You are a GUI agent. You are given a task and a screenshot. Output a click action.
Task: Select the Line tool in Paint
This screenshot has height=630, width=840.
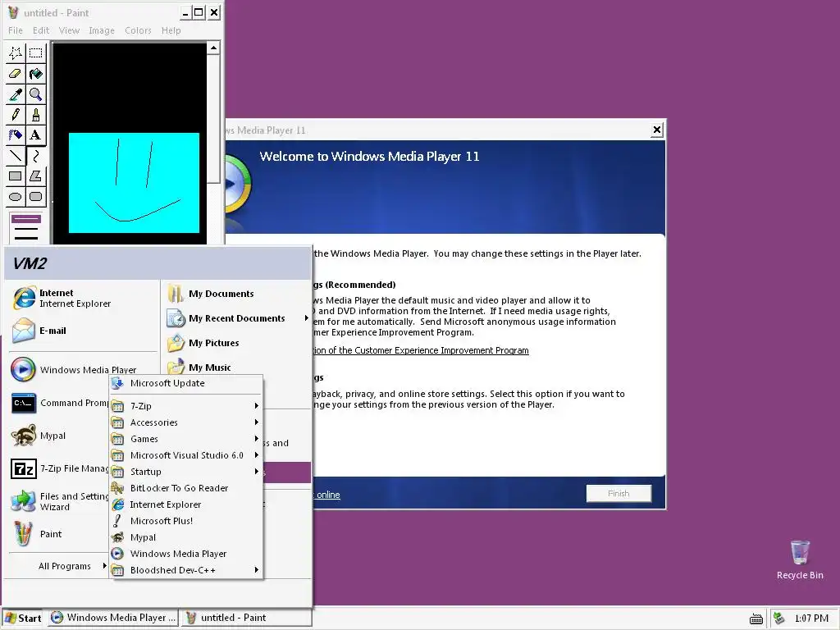[16, 155]
